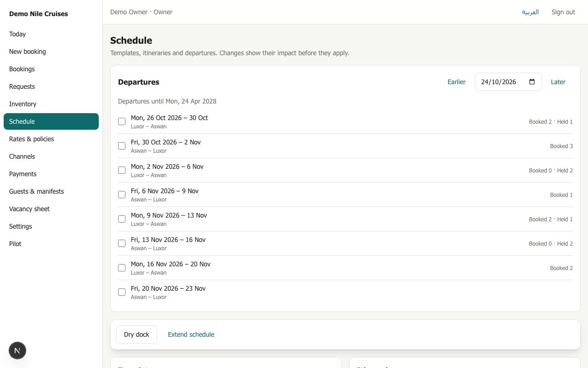The image size is (588, 368).
Task: Click "Mon, 9 Nov 2026 – 13 Nov" departure text
Action: tap(169, 215)
